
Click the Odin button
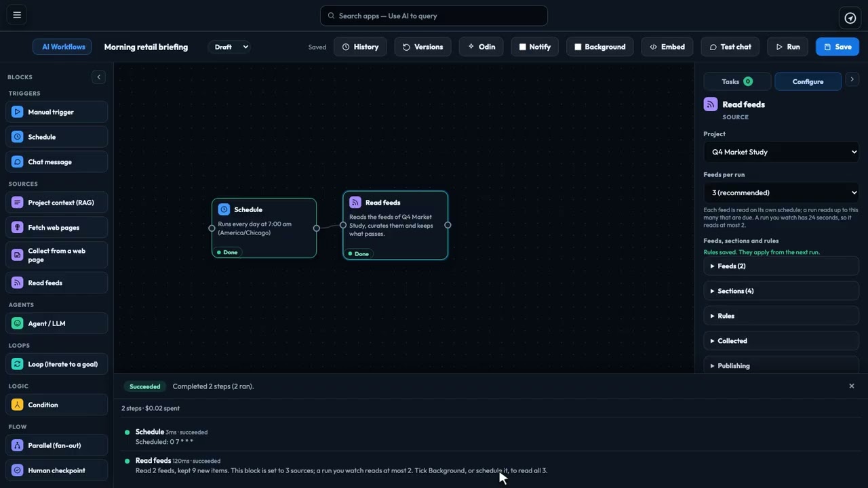481,47
